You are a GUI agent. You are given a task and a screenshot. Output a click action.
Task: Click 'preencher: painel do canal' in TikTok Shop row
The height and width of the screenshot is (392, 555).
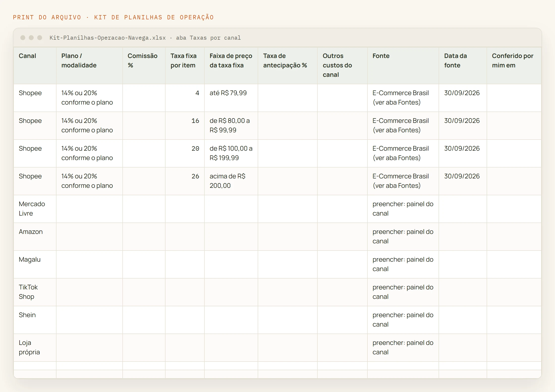click(x=403, y=292)
